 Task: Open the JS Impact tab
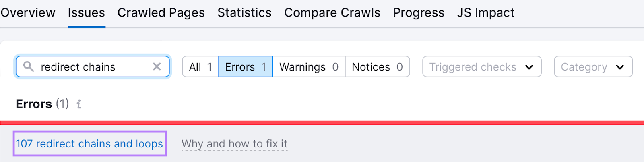pyautogui.click(x=486, y=13)
